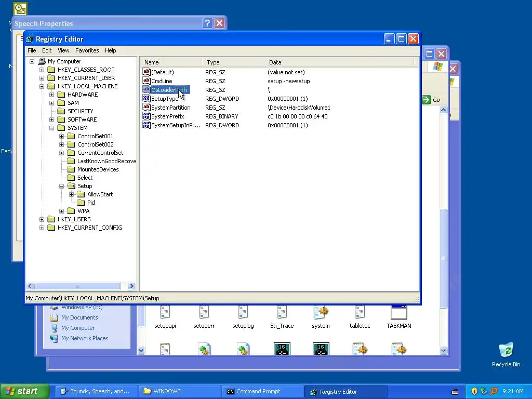Select the setup -newsetup data cell
532x399 pixels.
pyautogui.click(x=289, y=81)
